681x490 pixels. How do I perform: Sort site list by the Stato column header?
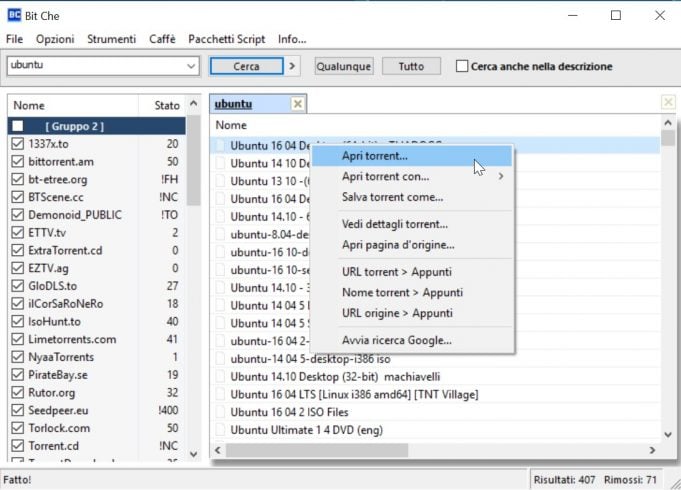pyautogui.click(x=166, y=105)
